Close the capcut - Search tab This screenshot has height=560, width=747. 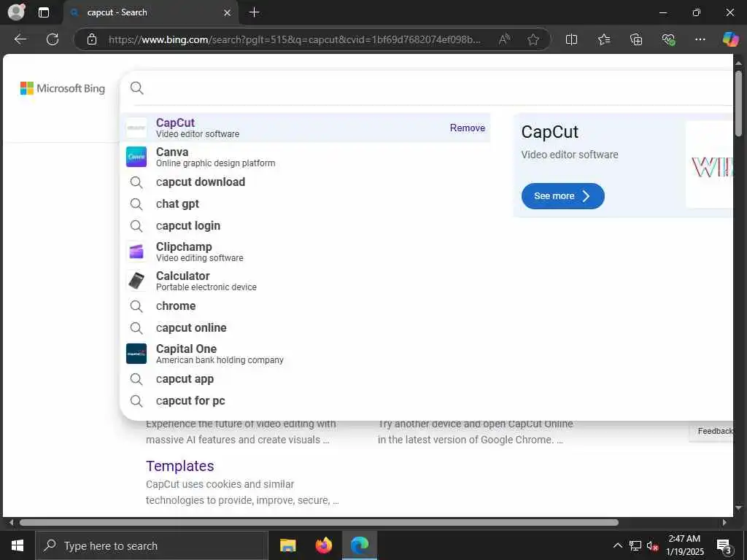click(228, 13)
